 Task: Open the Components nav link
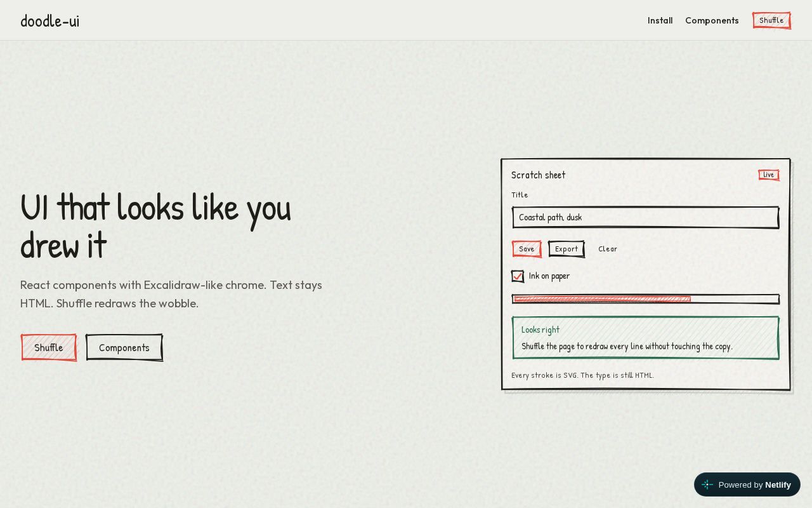[x=712, y=20]
